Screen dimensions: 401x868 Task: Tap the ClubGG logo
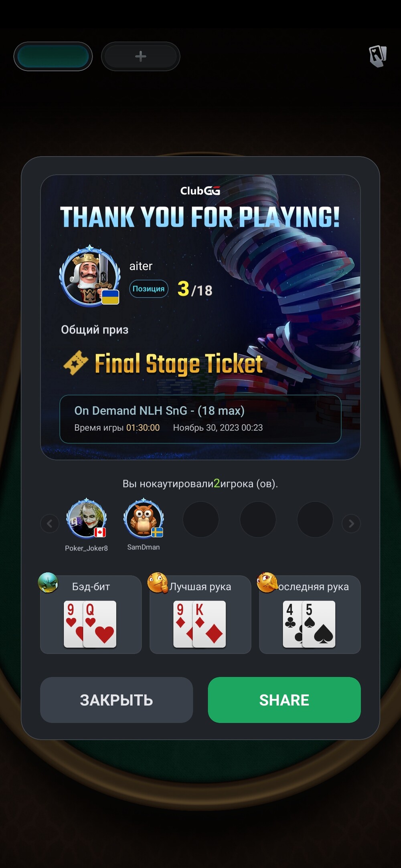tap(200, 191)
